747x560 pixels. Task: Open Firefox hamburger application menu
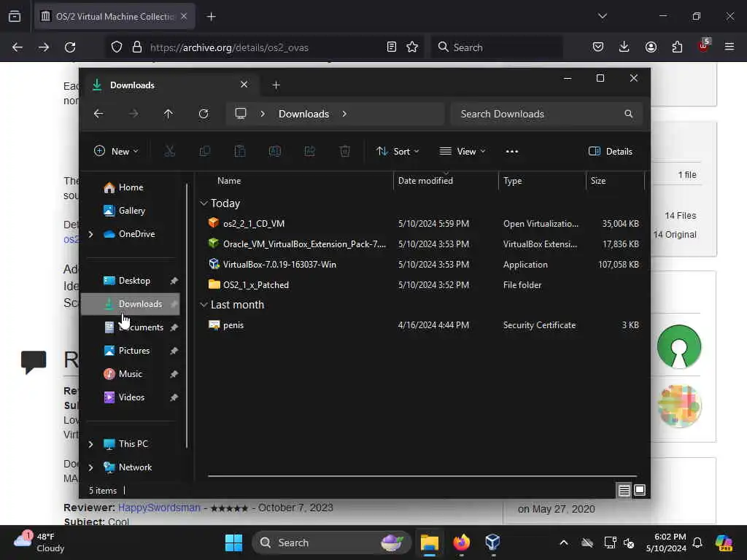pyautogui.click(x=729, y=47)
